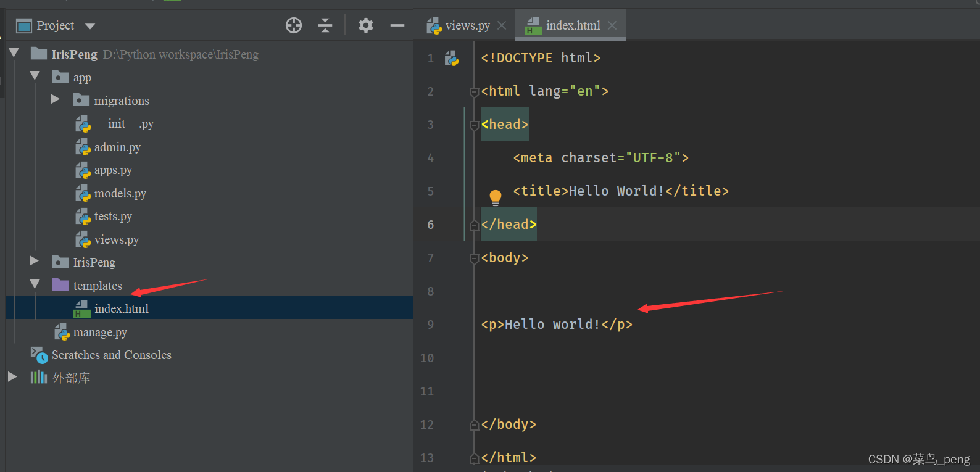The height and width of the screenshot is (472, 980).
Task: Open the Project view dropdown
Action: click(x=90, y=26)
